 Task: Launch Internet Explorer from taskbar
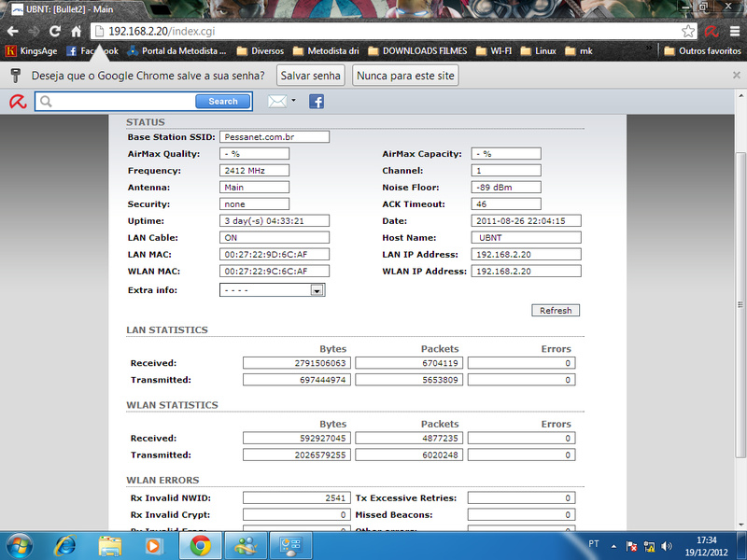(x=65, y=546)
